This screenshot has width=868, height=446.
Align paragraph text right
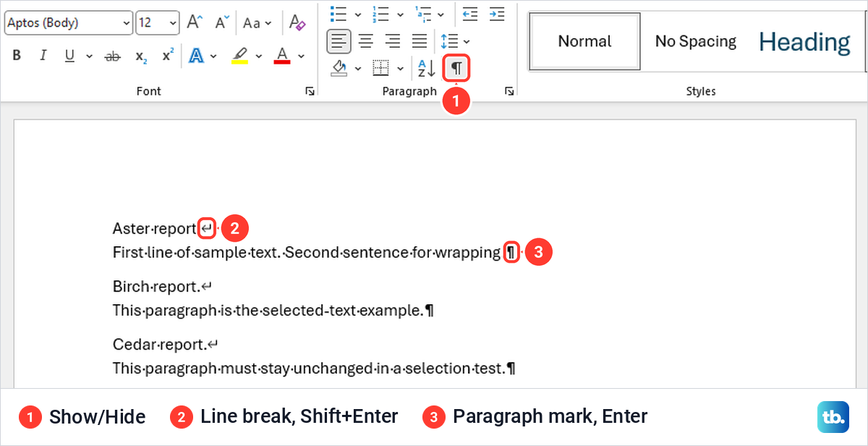click(x=393, y=41)
